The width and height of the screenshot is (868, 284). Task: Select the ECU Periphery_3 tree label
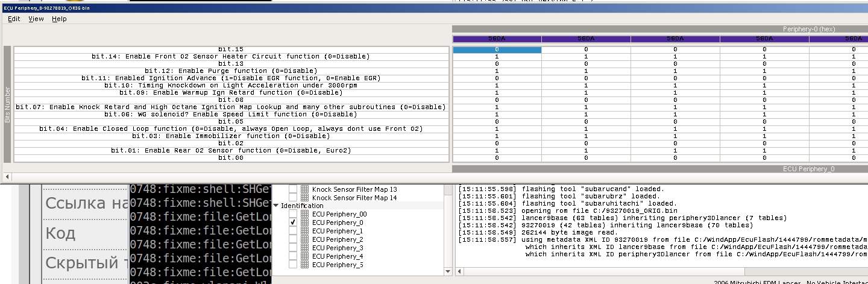point(337,248)
